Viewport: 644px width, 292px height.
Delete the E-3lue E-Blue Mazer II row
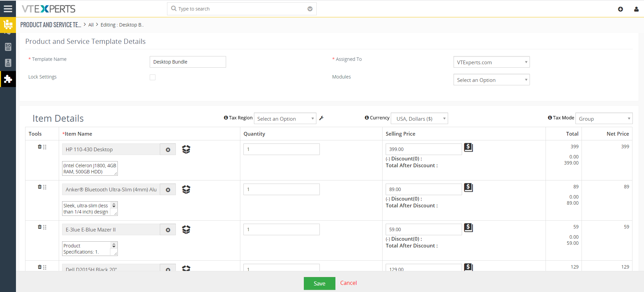(x=40, y=227)
